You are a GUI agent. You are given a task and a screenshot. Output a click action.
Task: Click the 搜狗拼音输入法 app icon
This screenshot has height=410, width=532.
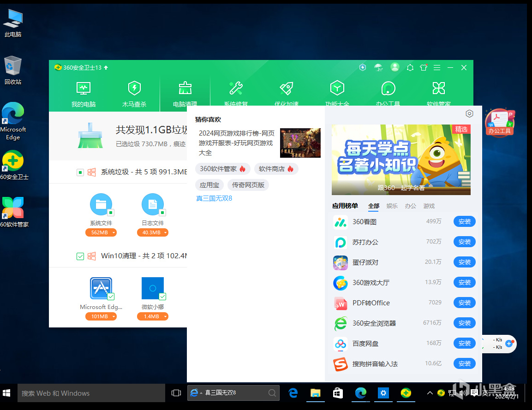341,364
